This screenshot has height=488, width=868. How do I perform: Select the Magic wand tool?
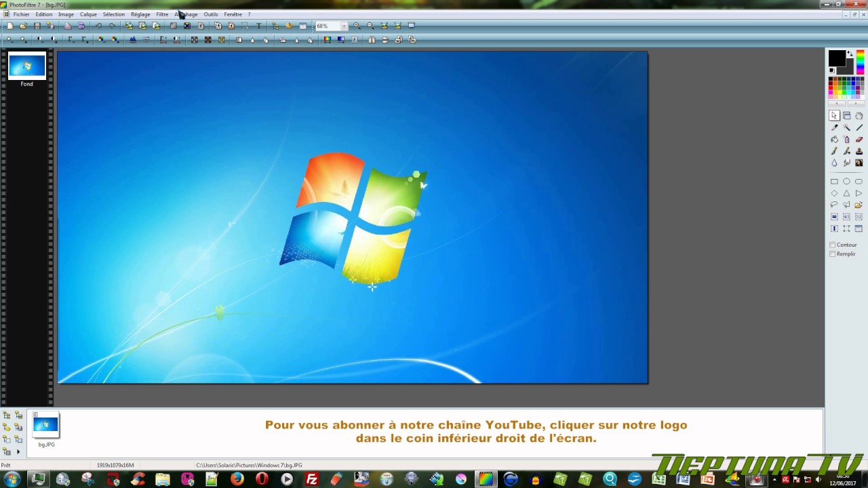point(846,127)
